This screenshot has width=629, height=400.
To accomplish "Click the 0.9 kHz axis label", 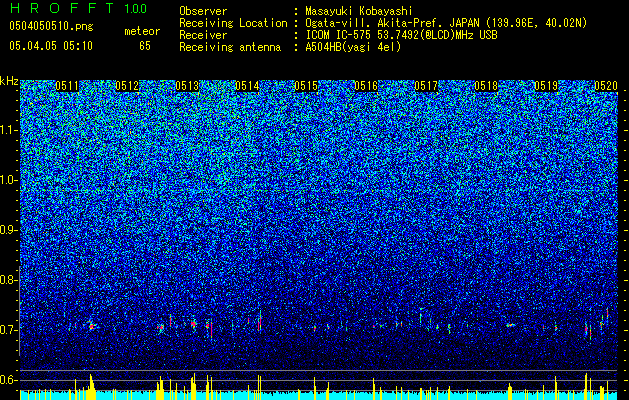I will 9,230.
